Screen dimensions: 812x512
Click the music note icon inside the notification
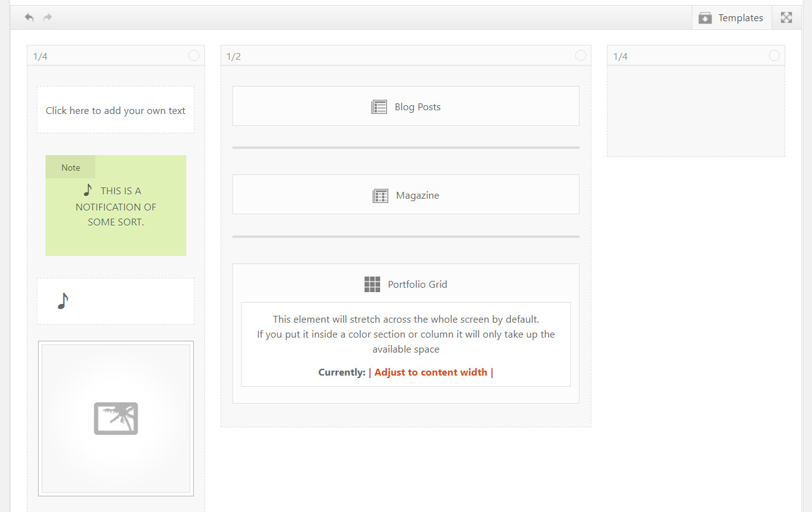[x=88, y=189]
